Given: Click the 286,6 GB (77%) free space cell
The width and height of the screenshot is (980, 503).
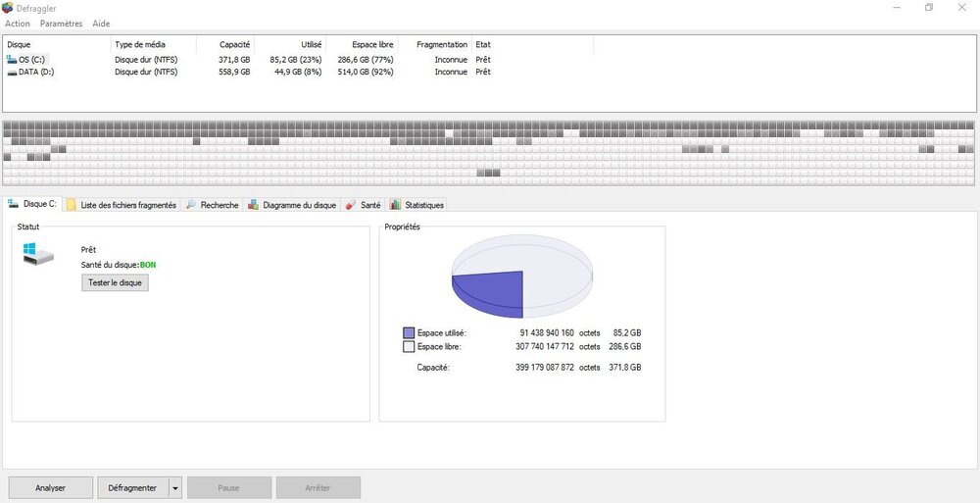Looking at the screenshot, I should pos(366,60).
